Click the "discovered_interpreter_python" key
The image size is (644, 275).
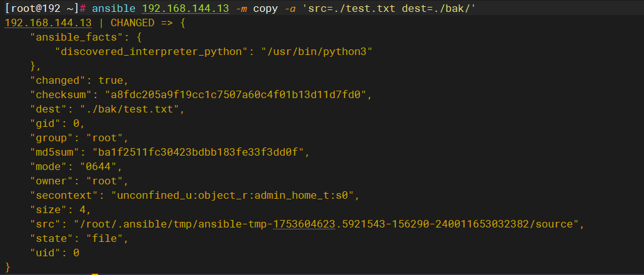[152, 51]
